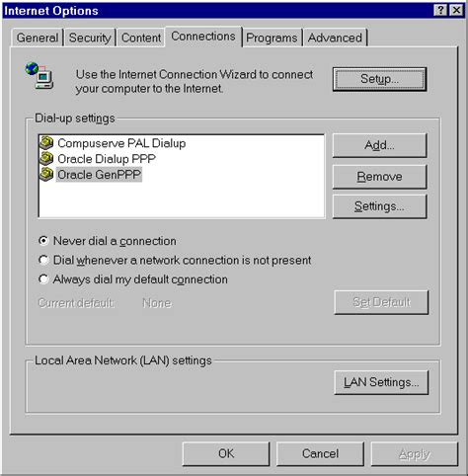Open the Security tab

(x=90, y=38)
